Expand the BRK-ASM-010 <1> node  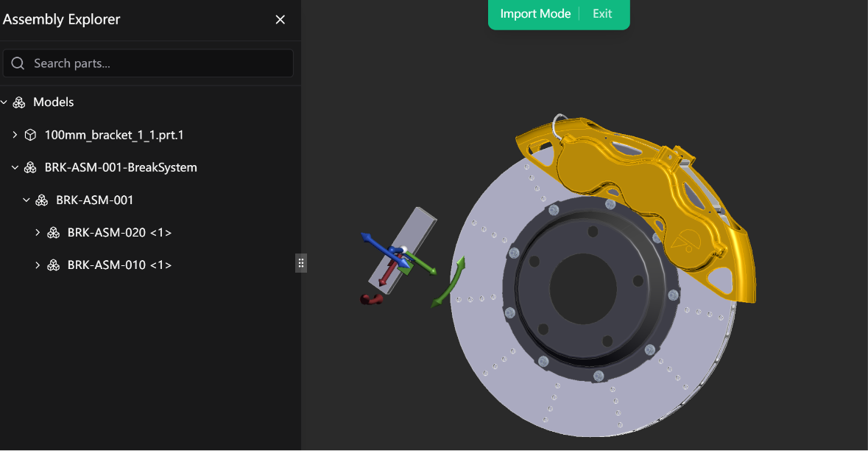tap(38, 265)
